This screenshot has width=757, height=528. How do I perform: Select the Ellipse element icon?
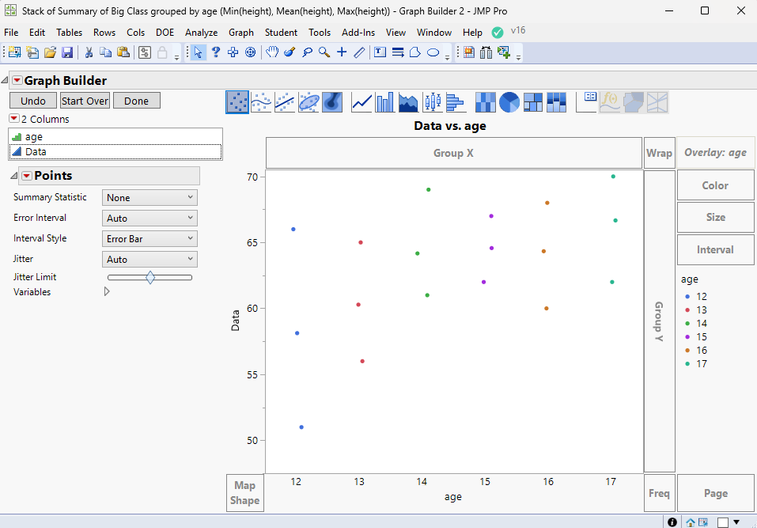point(308,102)
